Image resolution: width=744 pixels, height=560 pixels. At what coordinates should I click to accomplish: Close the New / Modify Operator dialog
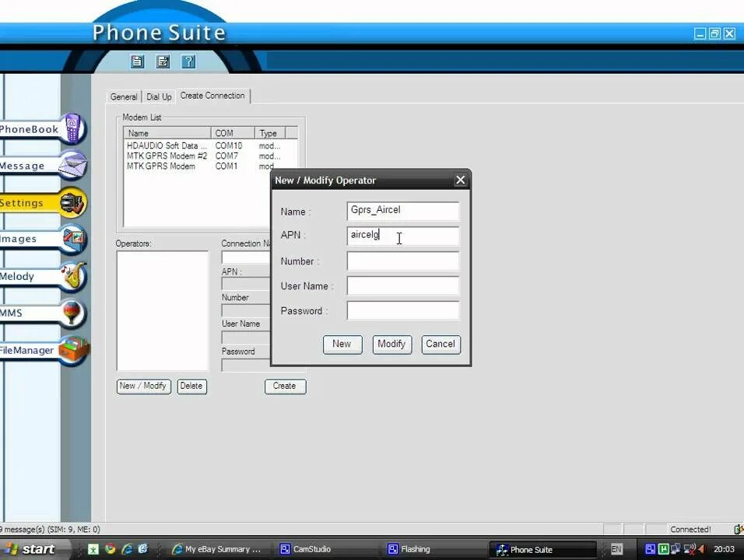pyautogui.click(x=460, y=180)
